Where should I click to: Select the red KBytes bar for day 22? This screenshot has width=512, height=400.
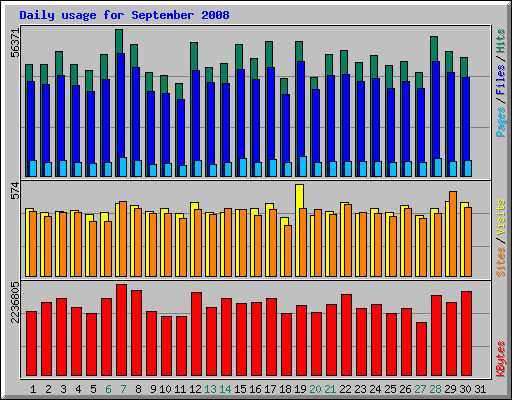pyautogui.click(x=347, y=335)
